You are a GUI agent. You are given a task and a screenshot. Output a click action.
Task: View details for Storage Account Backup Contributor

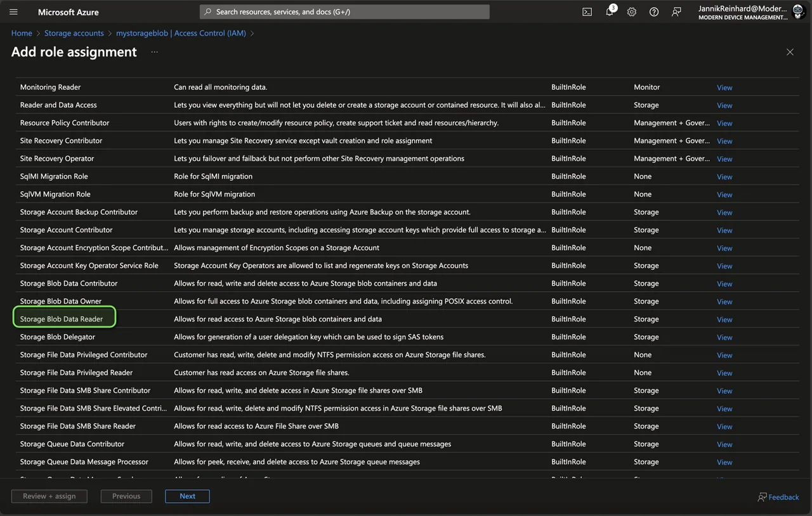coord(724,213)
